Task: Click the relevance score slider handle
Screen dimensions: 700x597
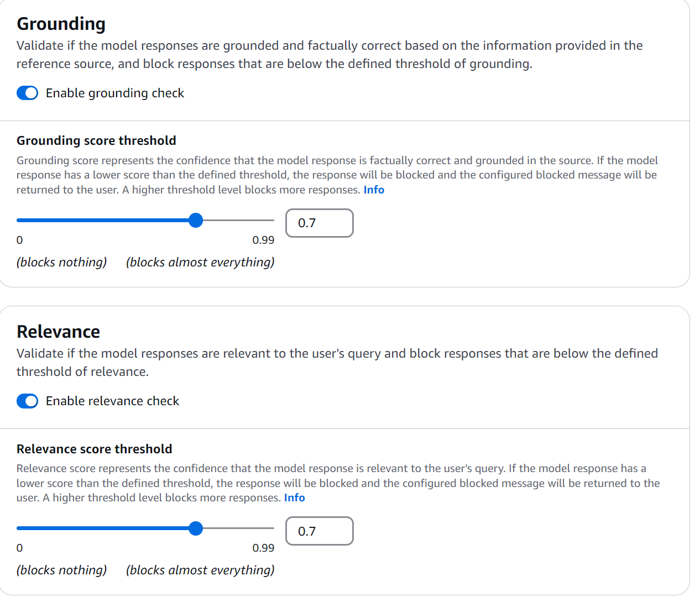Action: coord(196,528)
